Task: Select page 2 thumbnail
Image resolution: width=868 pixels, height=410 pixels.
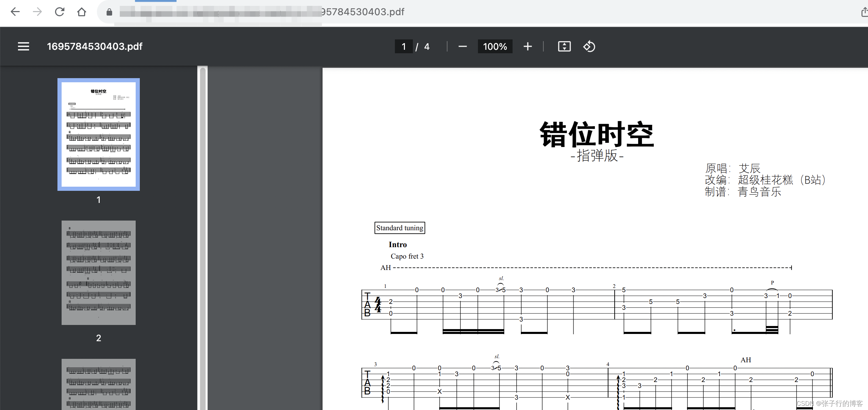Action: pyautogui.click(x=99, y=273)
